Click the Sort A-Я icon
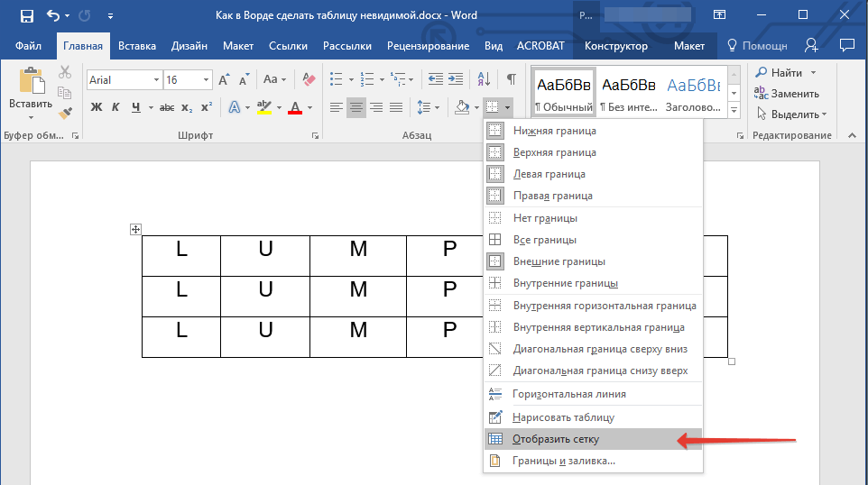The height and width of the screenshot is (485, 868). click(x=484, y=79)
